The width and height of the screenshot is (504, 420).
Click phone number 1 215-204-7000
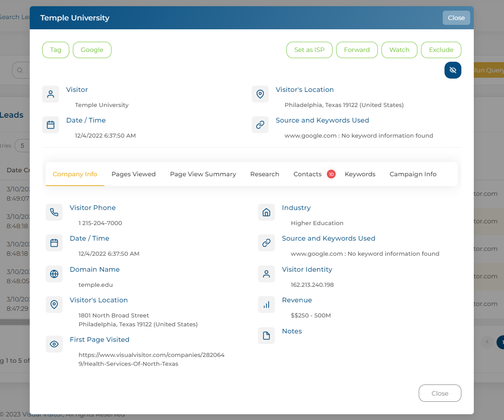pyautogui.click(x=100, y=223)
